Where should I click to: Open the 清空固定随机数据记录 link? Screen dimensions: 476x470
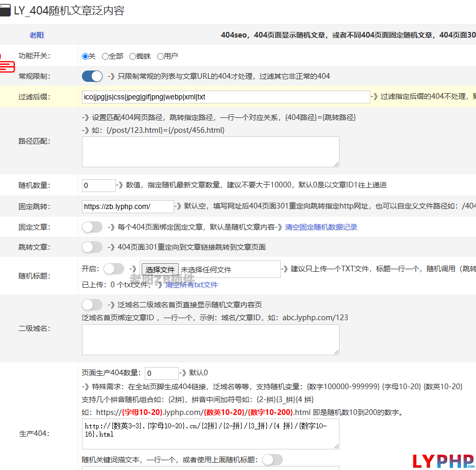[321, 227]
